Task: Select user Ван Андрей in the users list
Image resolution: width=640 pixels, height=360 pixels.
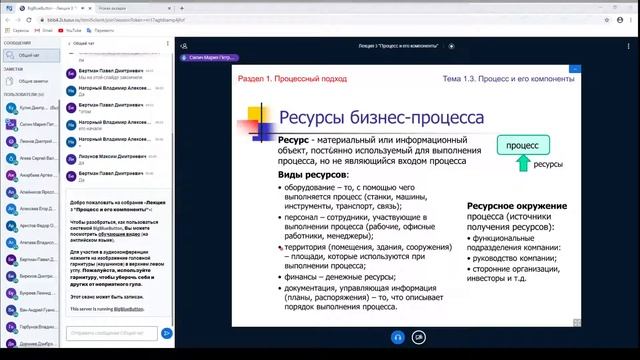Action: tap(31, 310)
